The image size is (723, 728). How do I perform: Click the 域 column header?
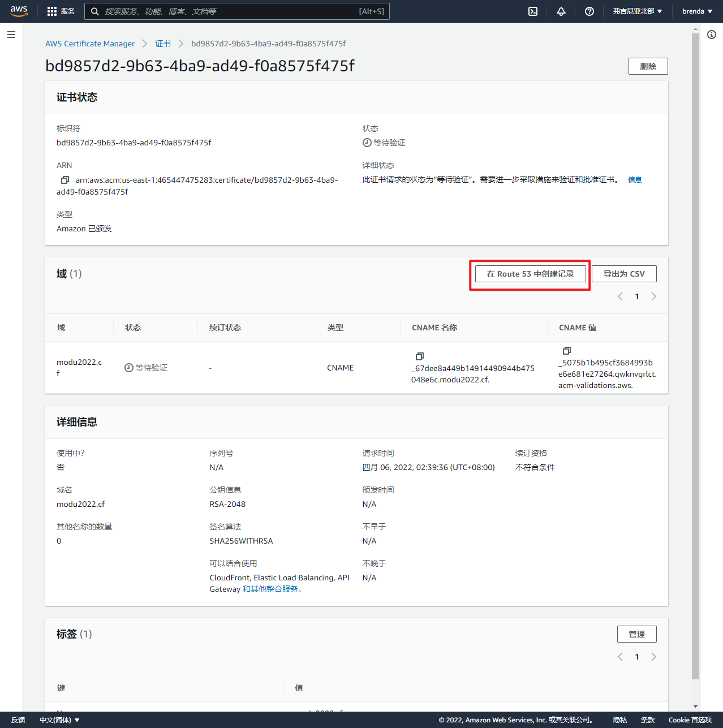[x=61, y=328]
